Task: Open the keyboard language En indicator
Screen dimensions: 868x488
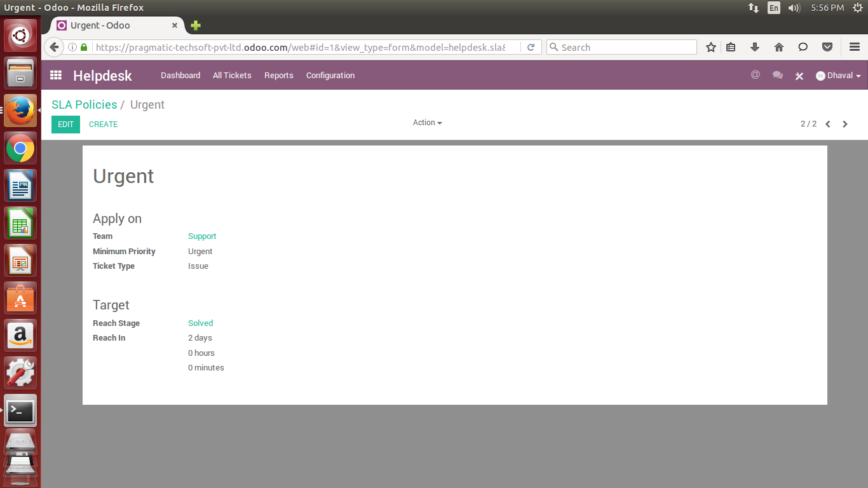Action: [773, 8]
